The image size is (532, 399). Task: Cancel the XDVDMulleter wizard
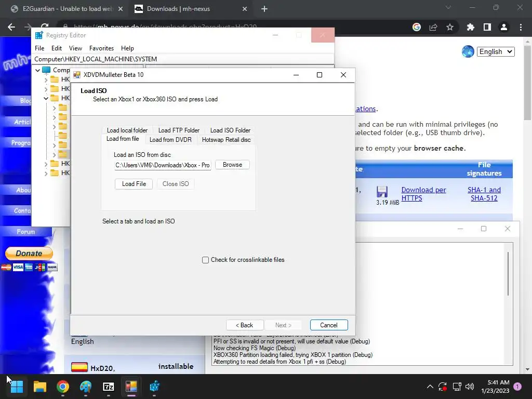click(x=329, y=325)
